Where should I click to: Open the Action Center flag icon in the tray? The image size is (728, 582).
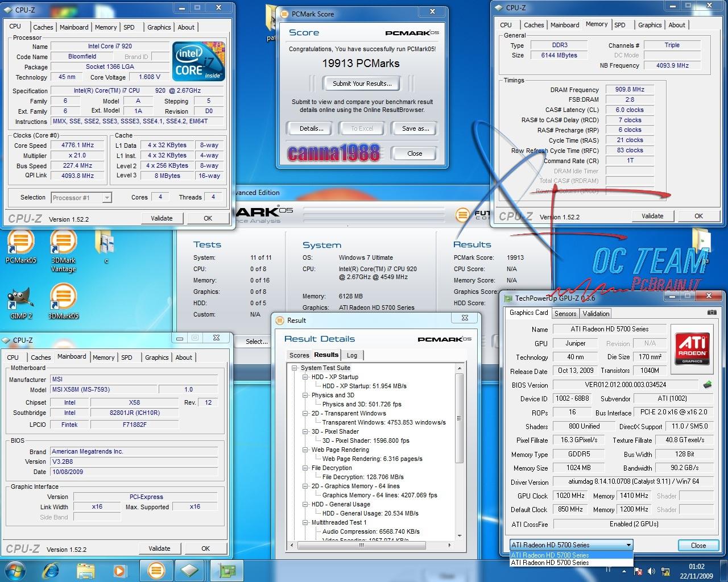638,571
